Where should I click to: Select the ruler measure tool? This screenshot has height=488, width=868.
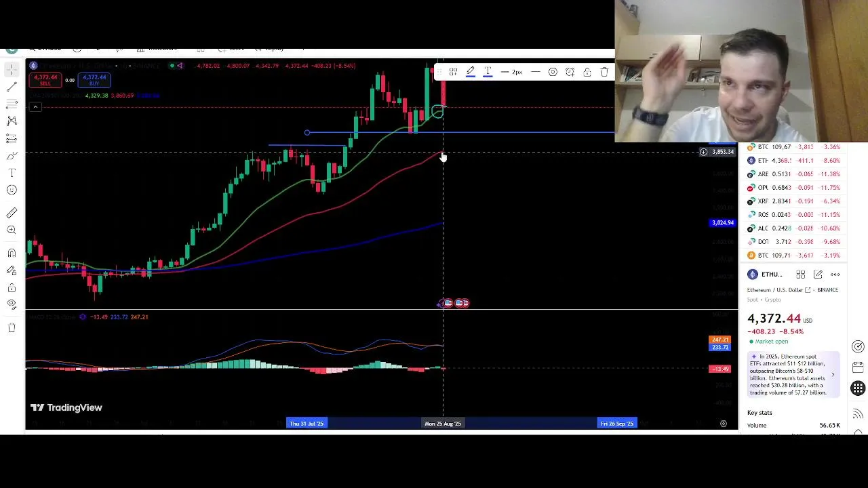point(12,213)
